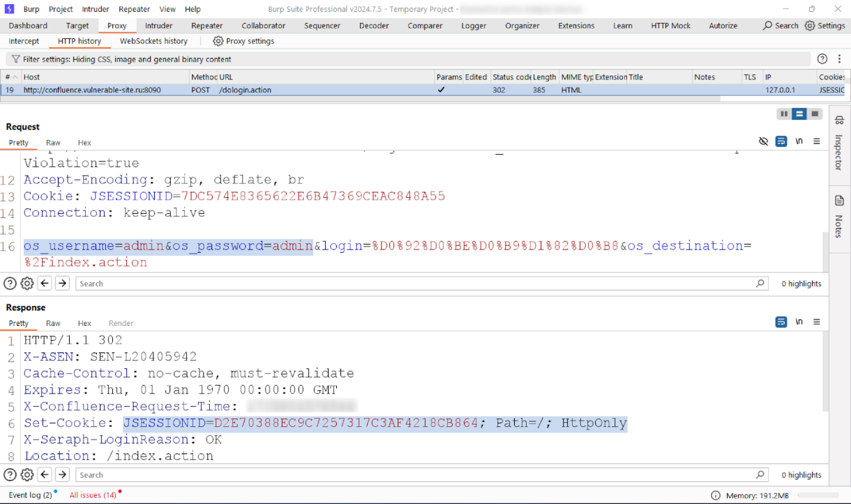
Task: Click the memory usage progress bar
Action: 818,495
